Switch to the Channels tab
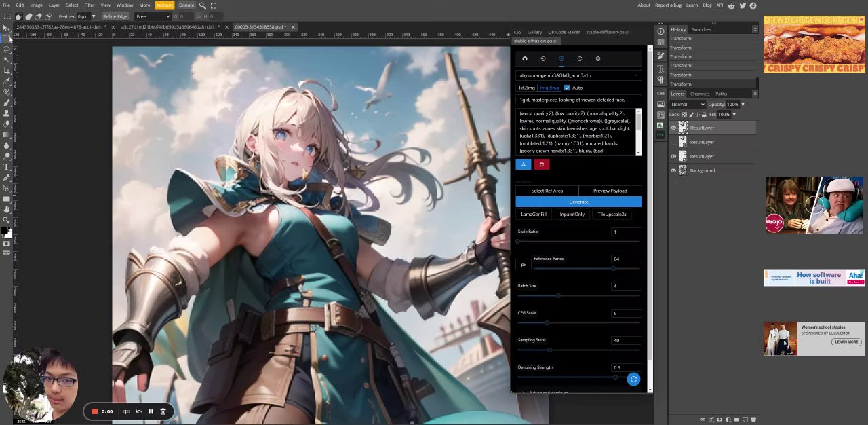The height and width of the screenshot is (425, 868). (x=699, y=94)
